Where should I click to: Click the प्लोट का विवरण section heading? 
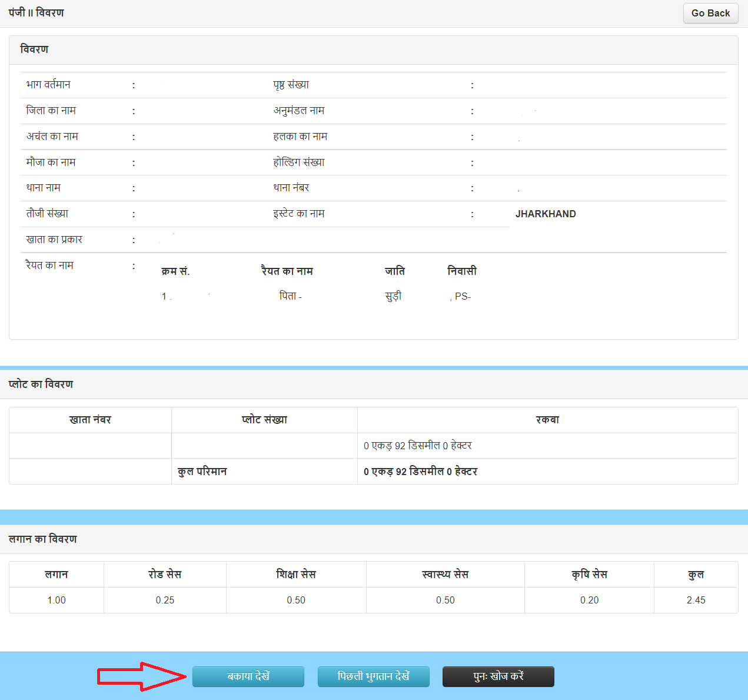coord(41,384)
